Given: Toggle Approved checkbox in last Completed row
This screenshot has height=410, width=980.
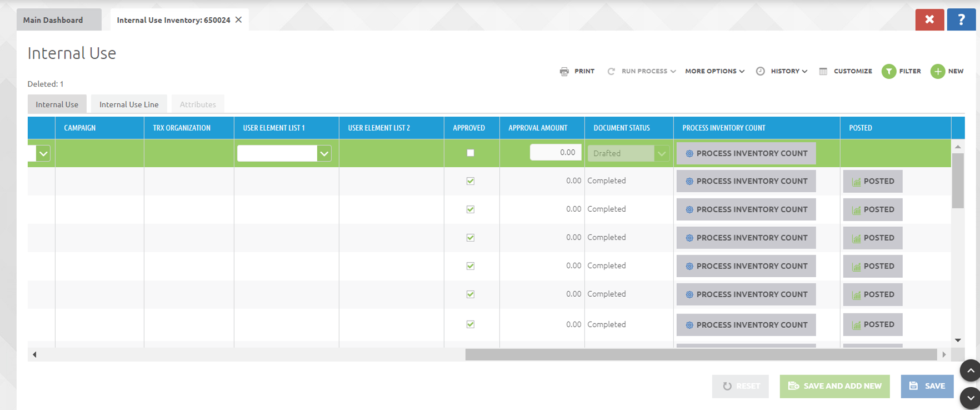Looking at the screenshot, I should click(471, 324).
